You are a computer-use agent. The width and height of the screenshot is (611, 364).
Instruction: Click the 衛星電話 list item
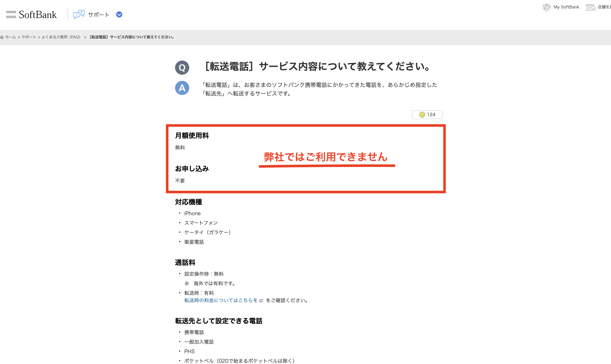tap(194, 242)
